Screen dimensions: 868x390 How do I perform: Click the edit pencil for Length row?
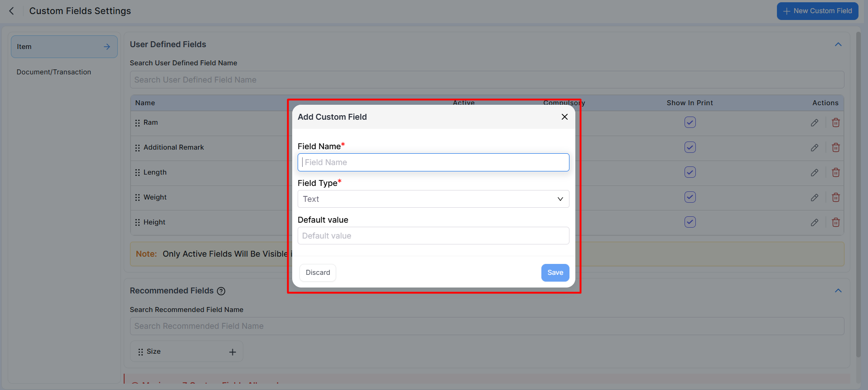[x=814, y=172]
